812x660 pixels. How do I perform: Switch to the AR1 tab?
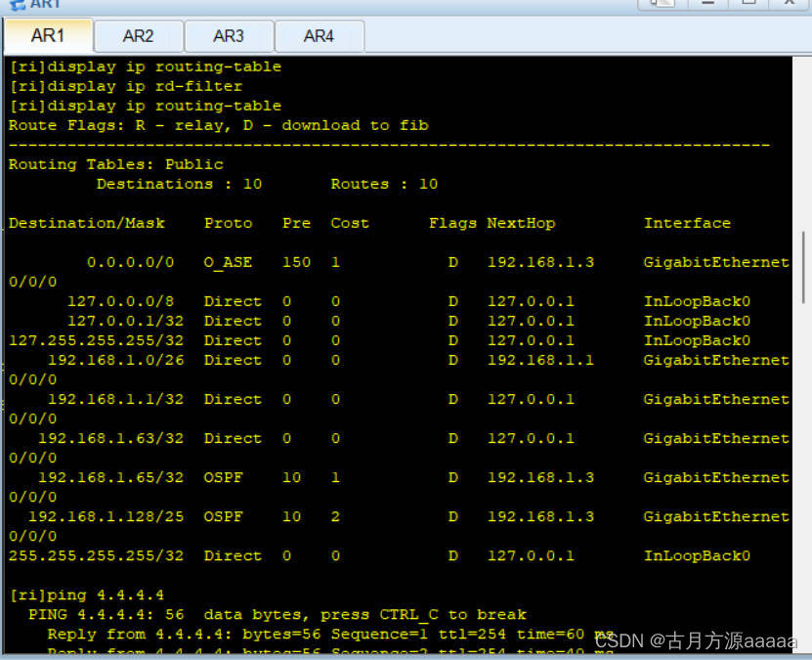[x=48, y=36]
